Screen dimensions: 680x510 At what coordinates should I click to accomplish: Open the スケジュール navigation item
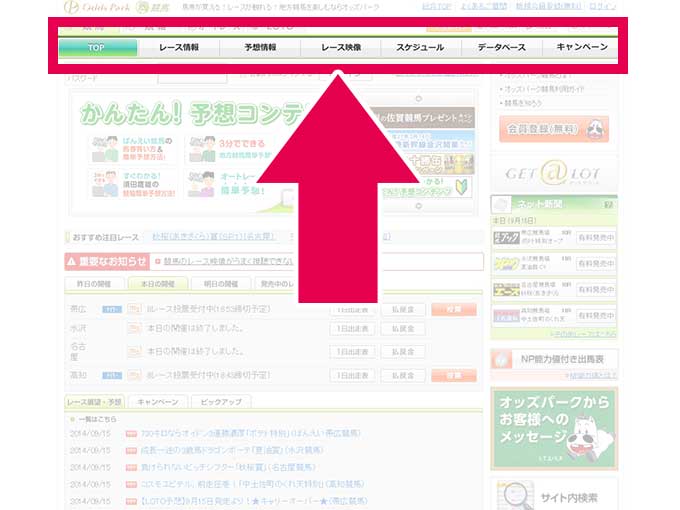[x=420, y=48]
